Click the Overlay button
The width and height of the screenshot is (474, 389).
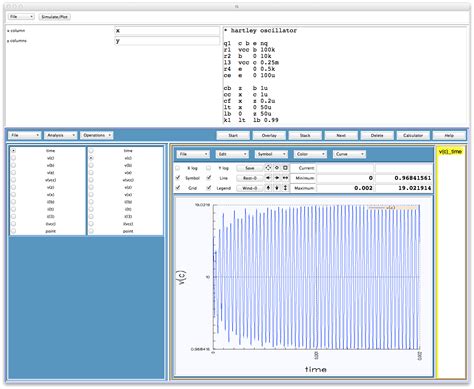[x=269, y=136]
